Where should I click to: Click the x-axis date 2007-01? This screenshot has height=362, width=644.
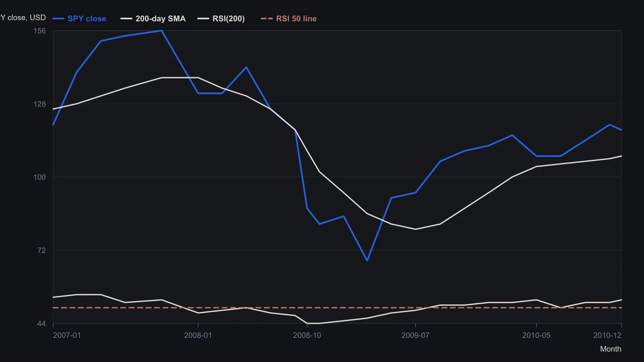click(67, 335)
